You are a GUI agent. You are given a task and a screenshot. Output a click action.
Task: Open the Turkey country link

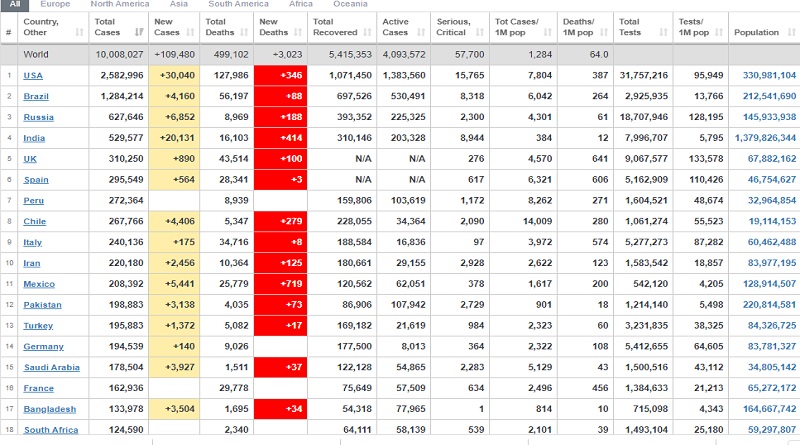[38, 326]
